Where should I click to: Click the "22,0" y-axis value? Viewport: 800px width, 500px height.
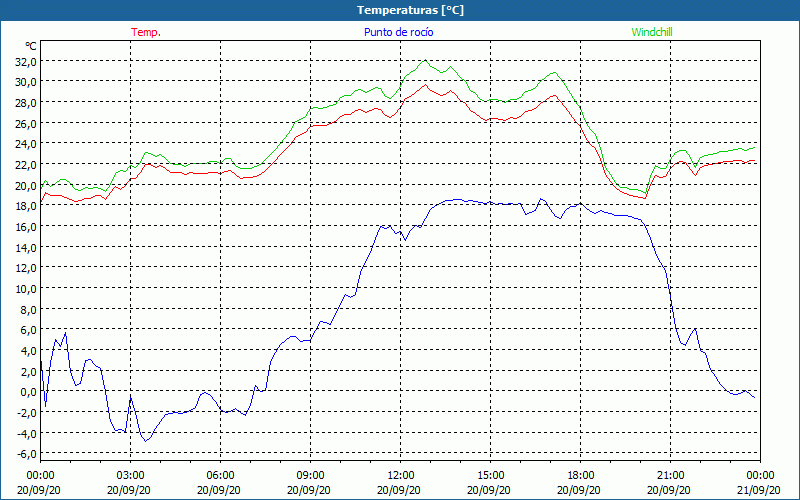26,165
